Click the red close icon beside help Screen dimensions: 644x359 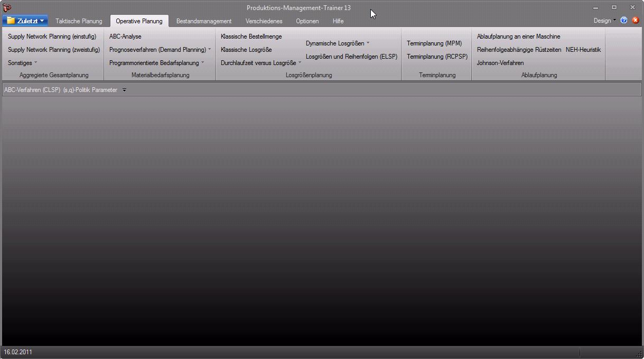pyautogui.click(x=636, y=21)
